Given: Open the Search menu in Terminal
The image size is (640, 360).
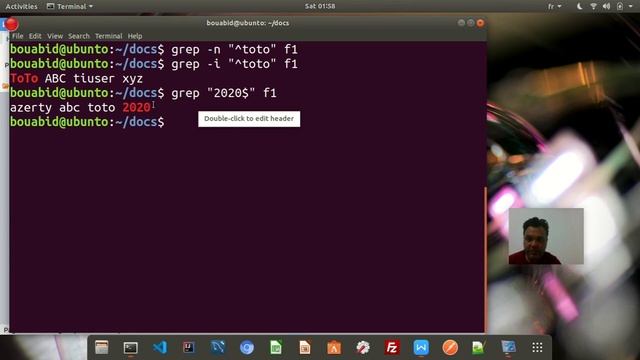Looking at the screenshot, I should (79, 36).
